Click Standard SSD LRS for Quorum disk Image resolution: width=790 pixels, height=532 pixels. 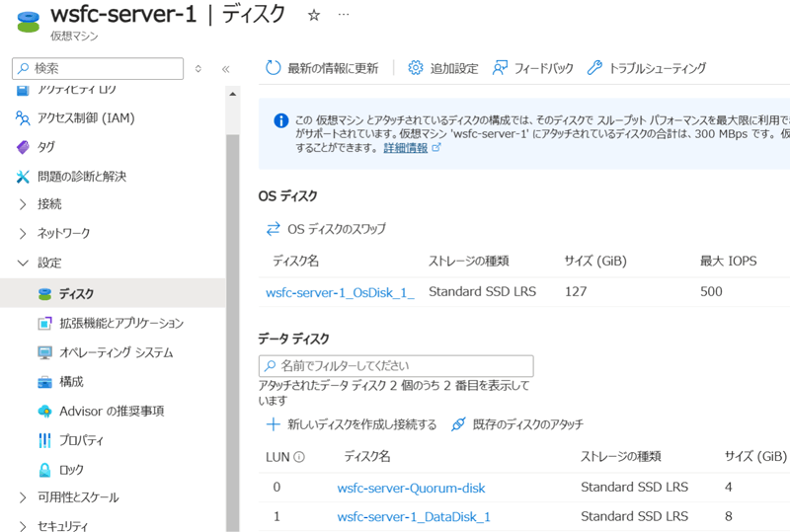[x=634, y=488]
